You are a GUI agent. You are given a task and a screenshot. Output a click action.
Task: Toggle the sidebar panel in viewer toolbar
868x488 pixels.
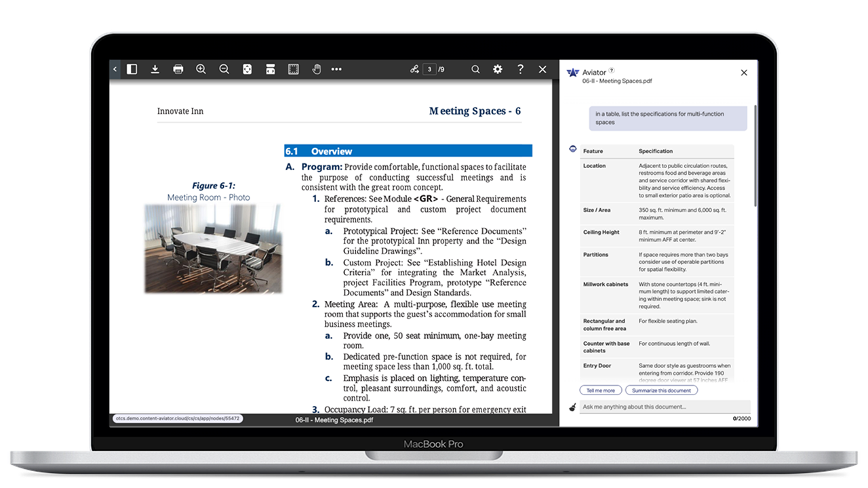(132, 69)
